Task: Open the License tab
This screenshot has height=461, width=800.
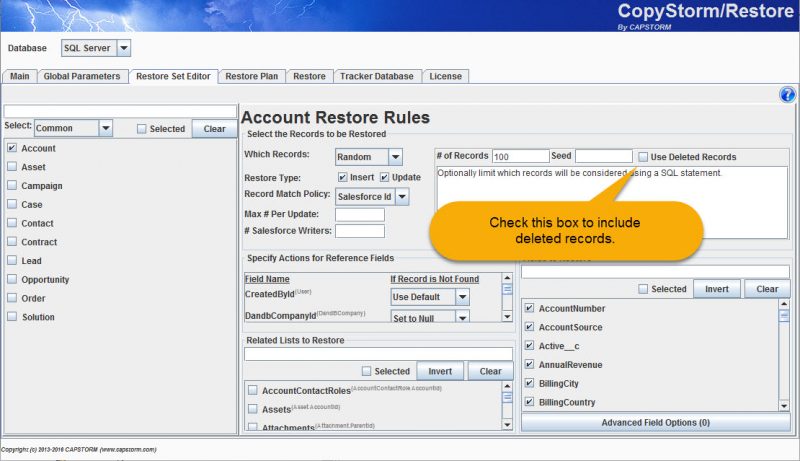Action: tap(445, 76)
